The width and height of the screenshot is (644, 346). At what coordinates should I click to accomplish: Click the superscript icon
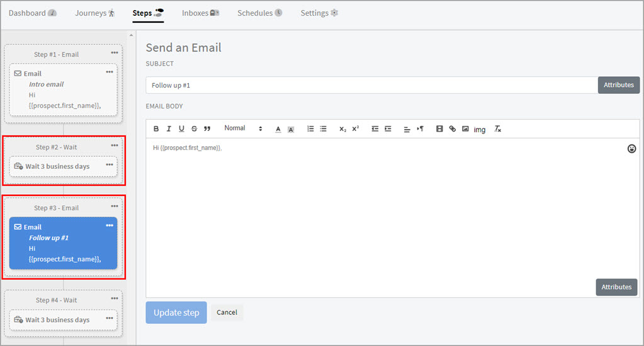[x=356, y=129]
